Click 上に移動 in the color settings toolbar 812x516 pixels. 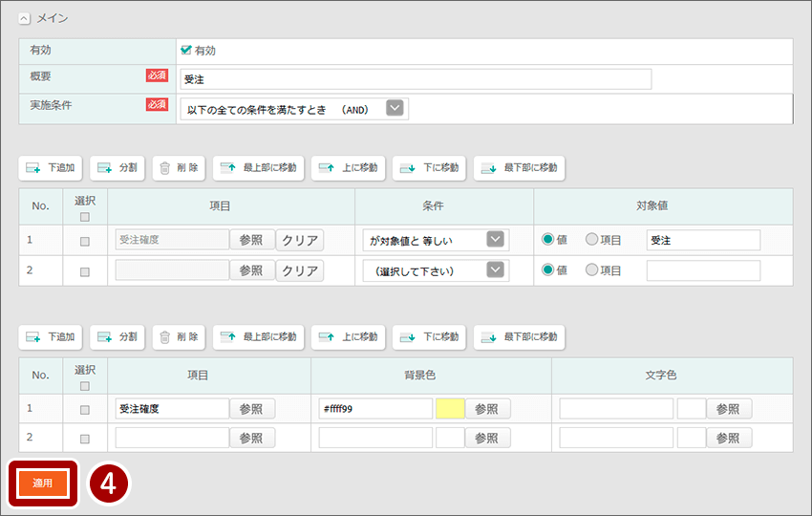click(x=348, y=337)
